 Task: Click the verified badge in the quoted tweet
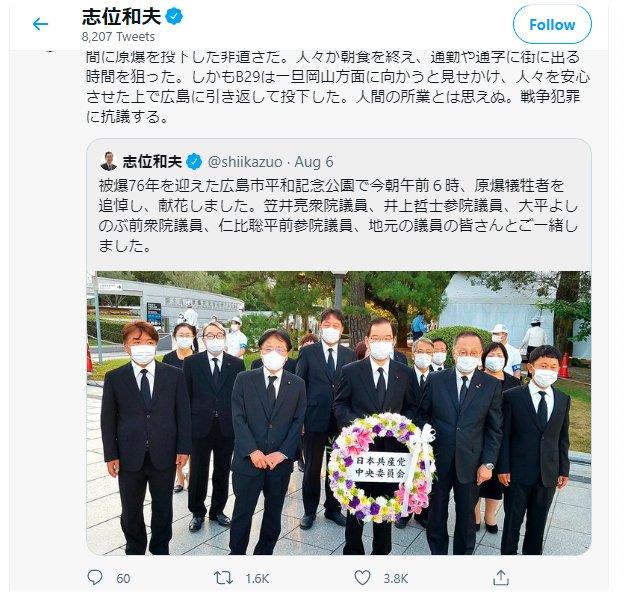(194, 162)
